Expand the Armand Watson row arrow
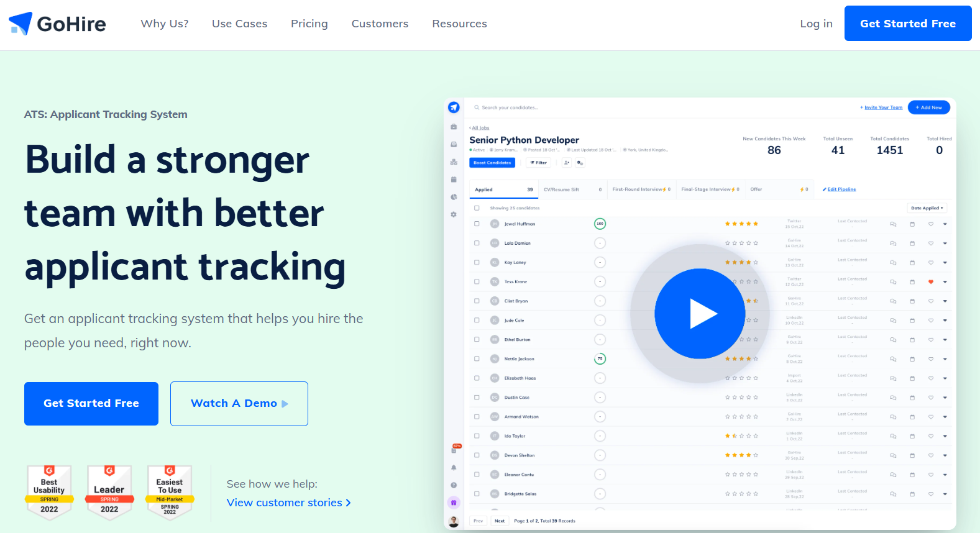The image size is (980, 533). tap(945, 417)
